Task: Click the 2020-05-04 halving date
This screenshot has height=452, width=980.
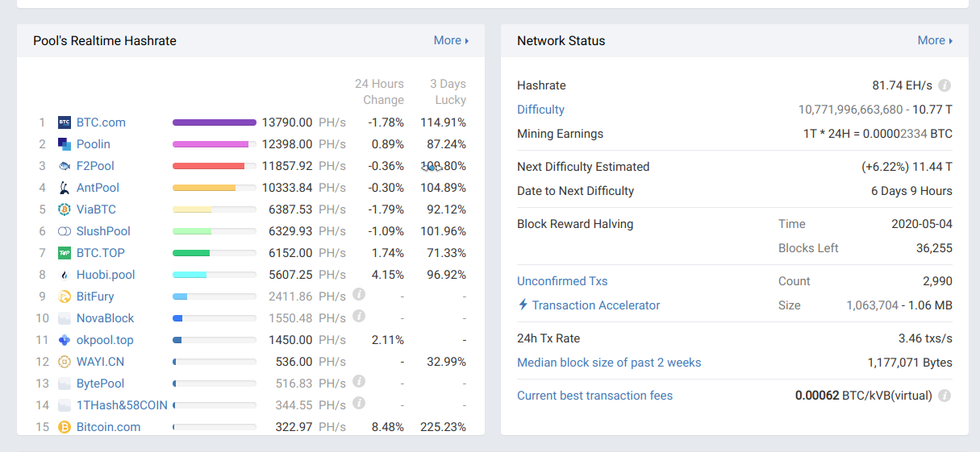Action: click(x=922, y=224)
